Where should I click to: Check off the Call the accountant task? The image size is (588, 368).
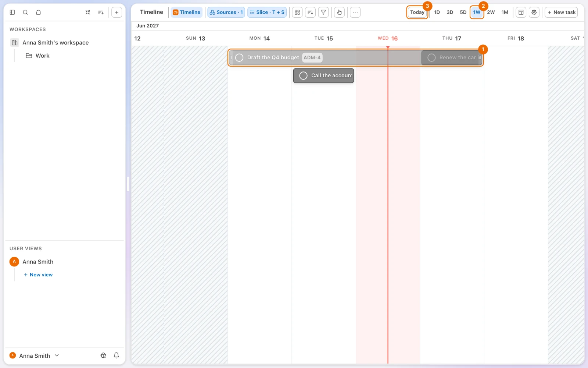(303, 75)
